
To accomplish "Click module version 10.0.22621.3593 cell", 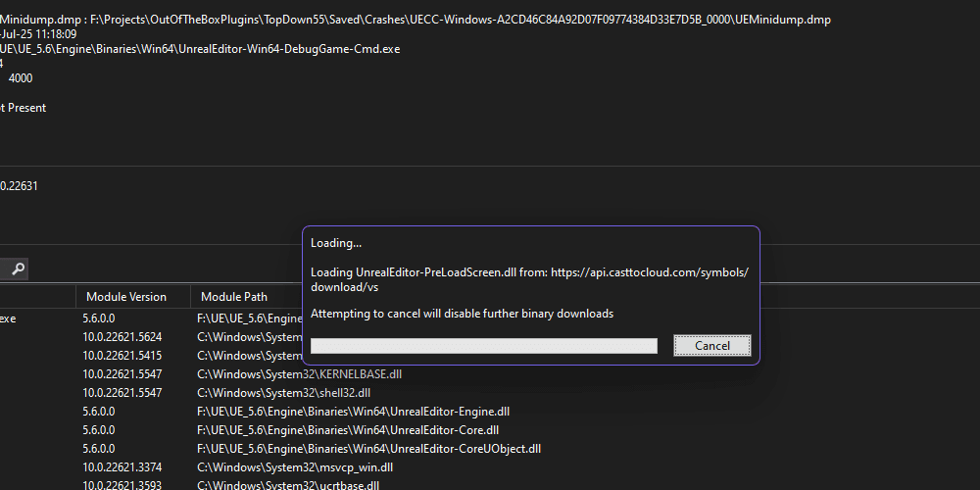I will tap(122, 485).
